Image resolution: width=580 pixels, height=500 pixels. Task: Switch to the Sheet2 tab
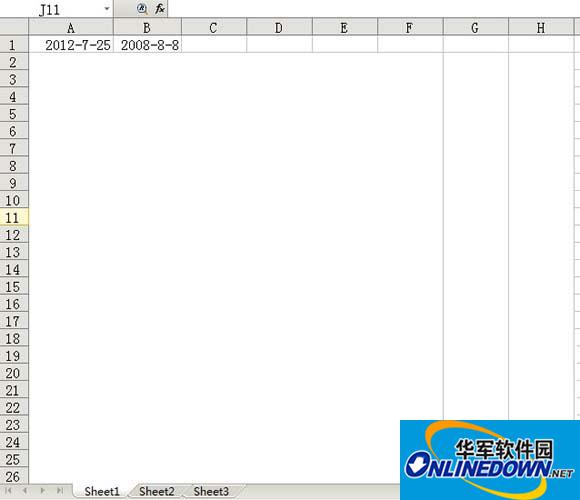pyautogui.click(x=156, y=491)
